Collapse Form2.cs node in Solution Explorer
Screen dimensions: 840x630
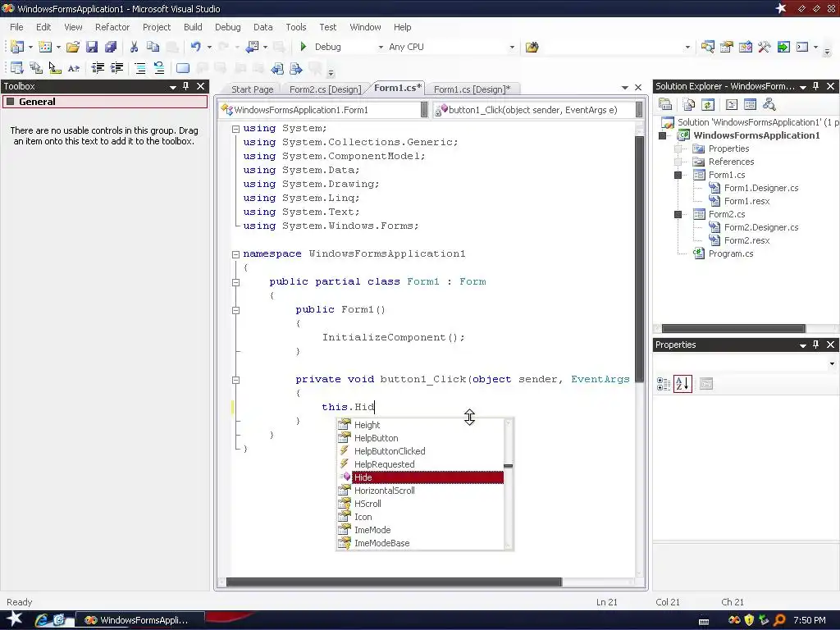678,214
